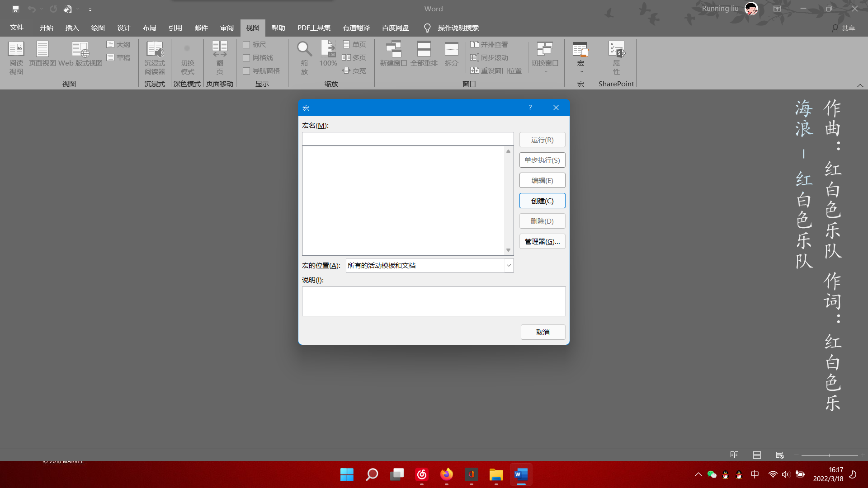Click the Split (拆分) window icon
The width and height of the screenshot is (868, 488).
451,49
